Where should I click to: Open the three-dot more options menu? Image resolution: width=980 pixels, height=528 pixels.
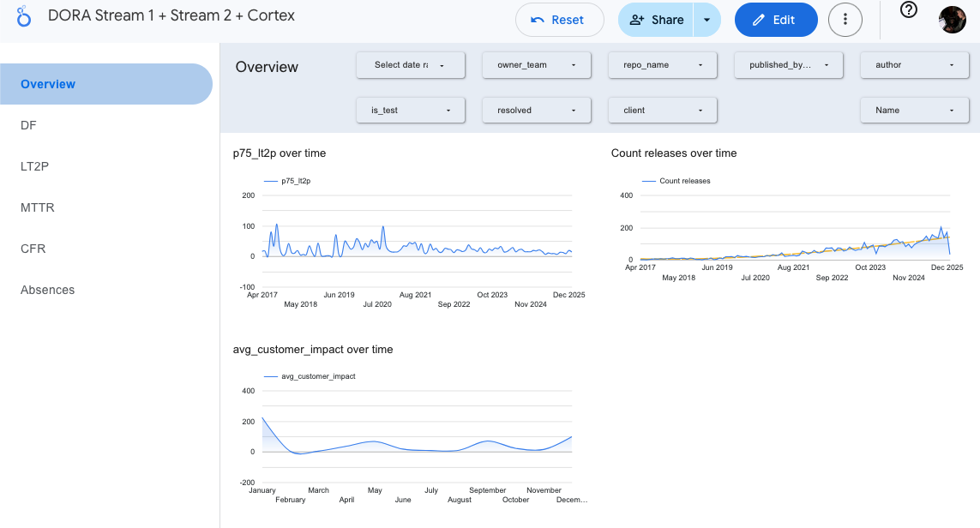tap(845, 19)
